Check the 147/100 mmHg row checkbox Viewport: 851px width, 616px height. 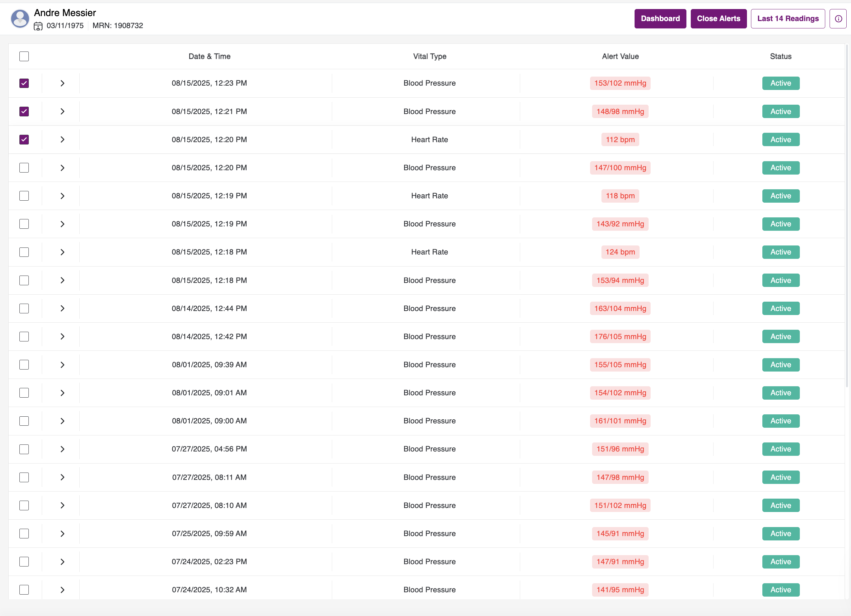(x=24, y=168)
